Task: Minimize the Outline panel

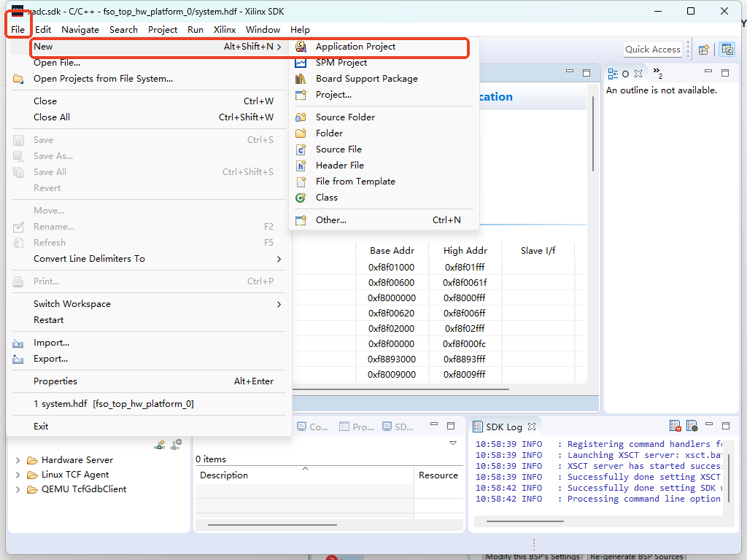Action: pos(708,71)
